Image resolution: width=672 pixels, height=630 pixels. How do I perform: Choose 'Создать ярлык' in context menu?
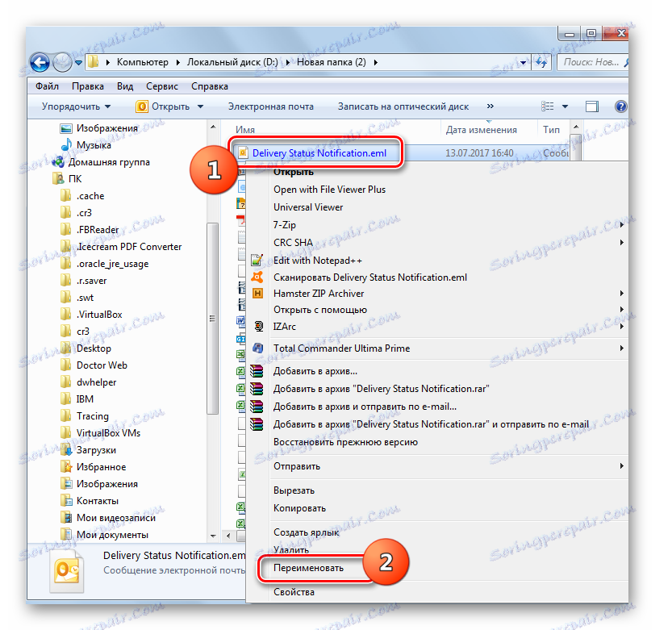click(x=307, y=532)
